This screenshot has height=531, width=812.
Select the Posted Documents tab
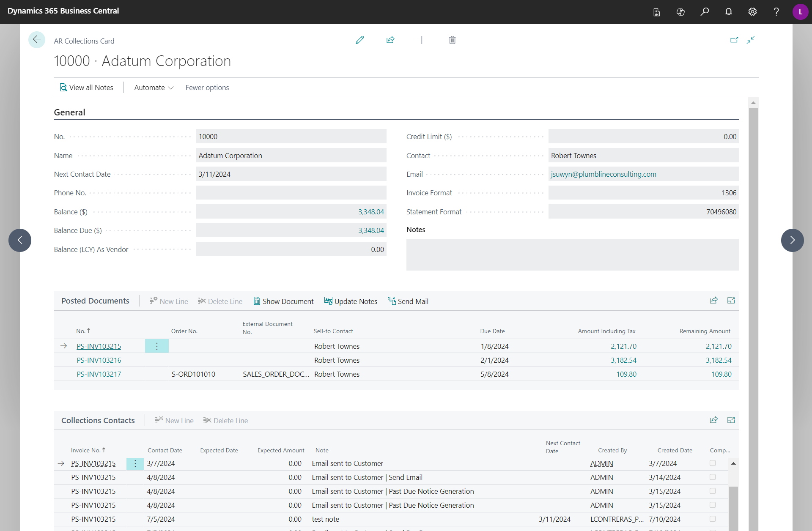click(94, 301)
